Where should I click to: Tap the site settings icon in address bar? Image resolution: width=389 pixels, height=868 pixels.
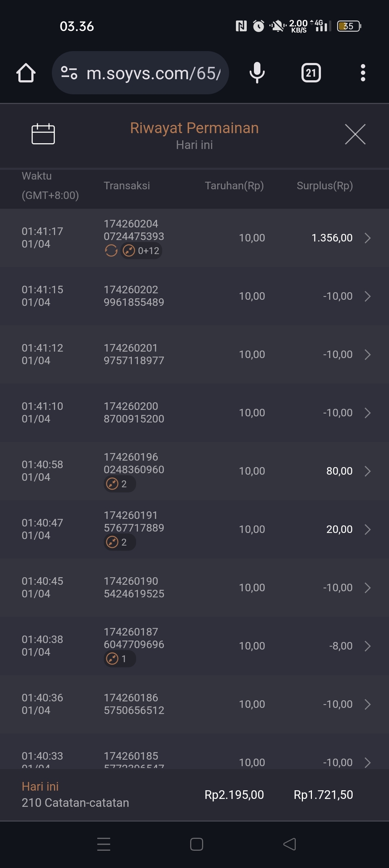pos(69,73)
